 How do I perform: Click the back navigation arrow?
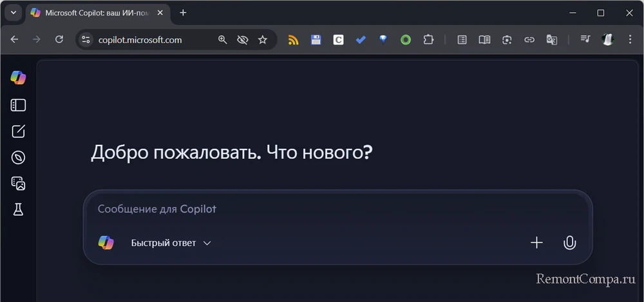click(x=15, y=40)
